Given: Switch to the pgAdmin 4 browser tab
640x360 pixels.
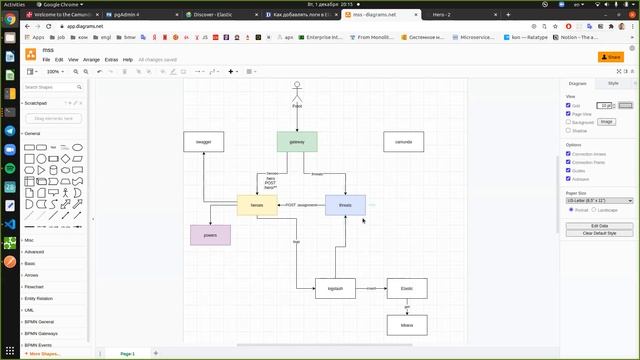Looking at the screenshot, I should pyautogui.click(x=141, y=15).
